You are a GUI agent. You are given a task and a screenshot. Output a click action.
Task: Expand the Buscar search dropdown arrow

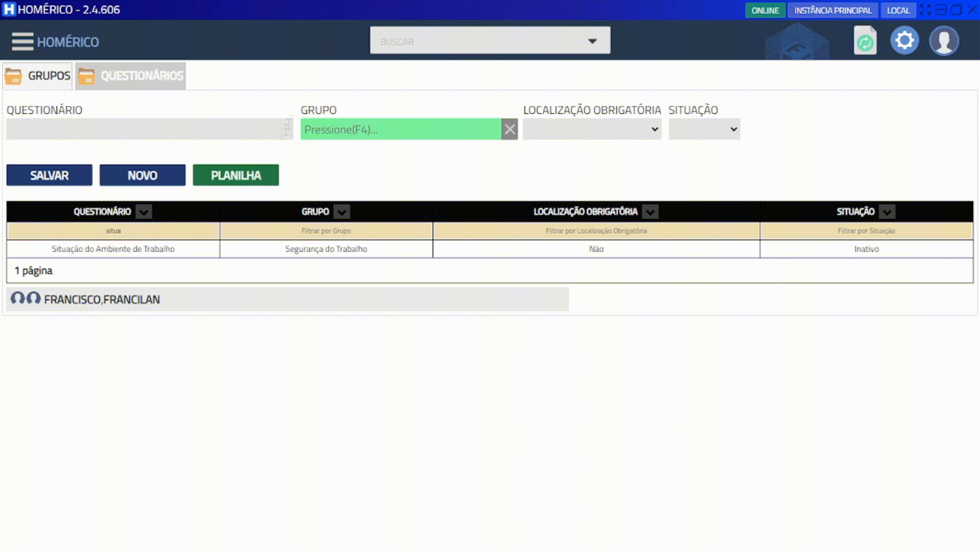pos(592,41)
